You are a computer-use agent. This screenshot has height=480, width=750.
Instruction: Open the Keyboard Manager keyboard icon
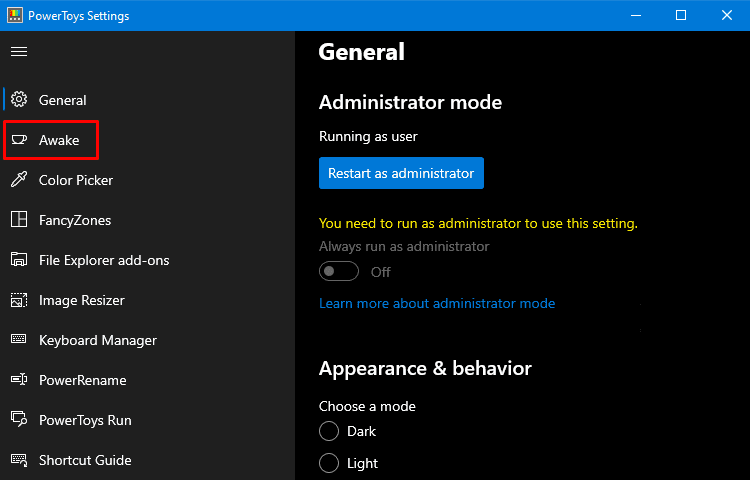coord(19,339)
